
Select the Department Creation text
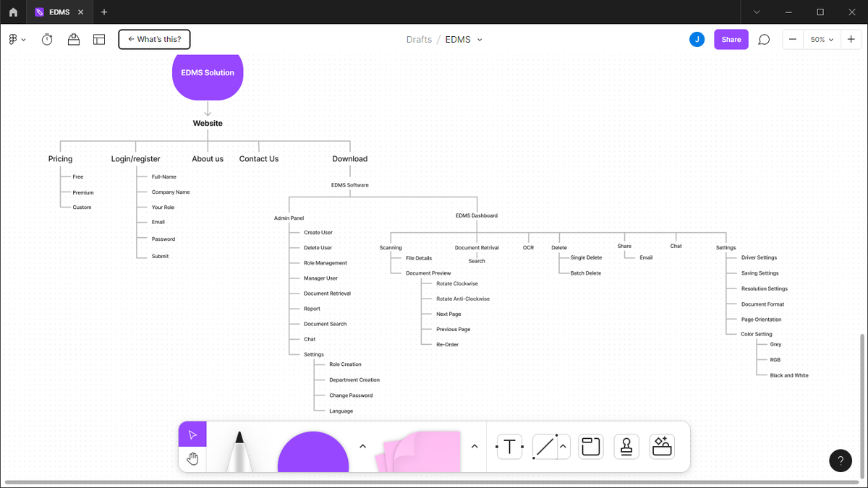(x=354, y=380)
